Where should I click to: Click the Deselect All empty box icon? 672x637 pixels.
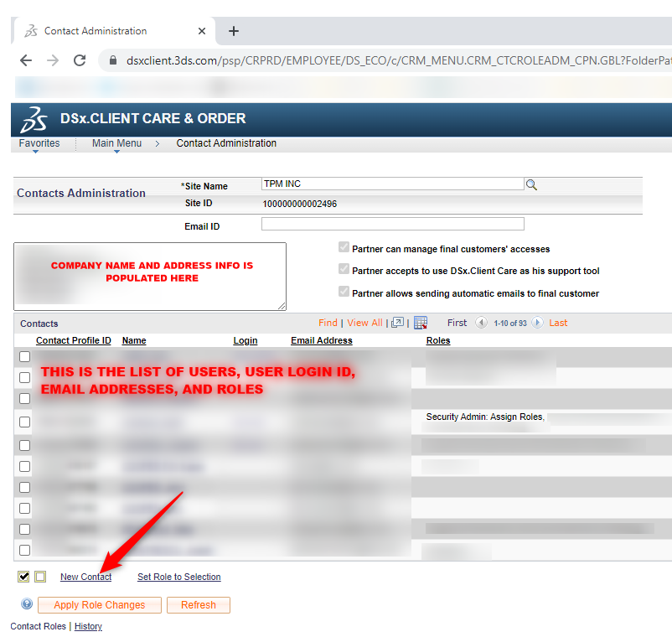[40, 577]
